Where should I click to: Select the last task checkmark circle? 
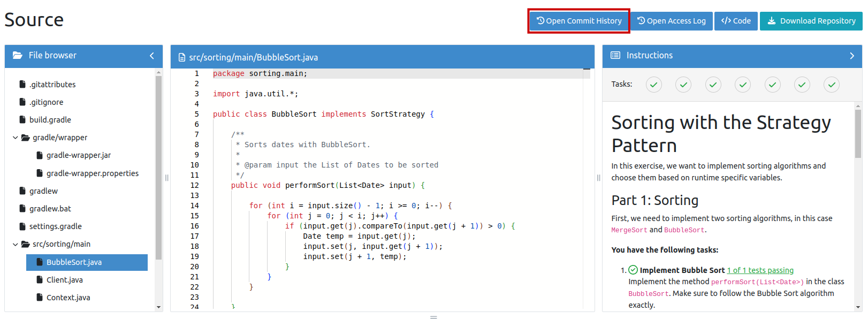[x=831, y=85]
